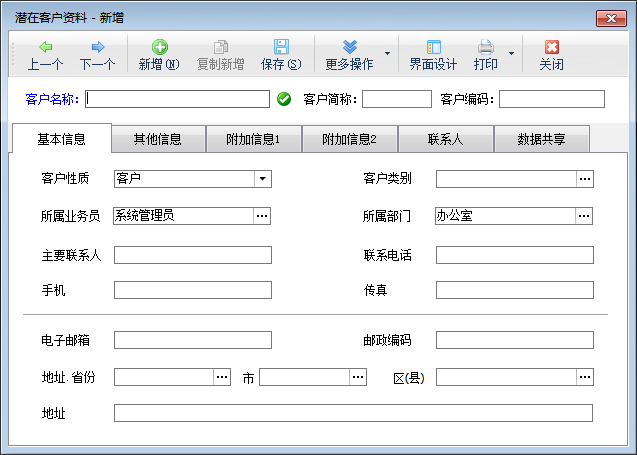Click the 电子邮箱 input field

pos(192,340)
